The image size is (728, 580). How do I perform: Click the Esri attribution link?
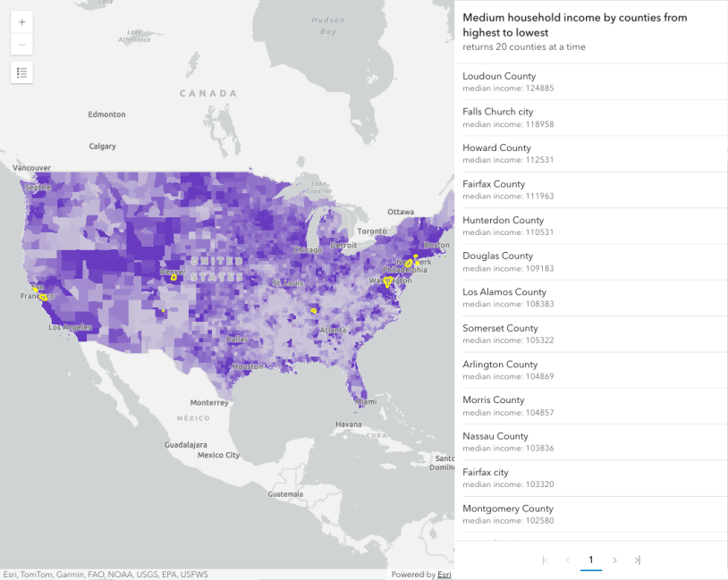(x=444, y=575)
